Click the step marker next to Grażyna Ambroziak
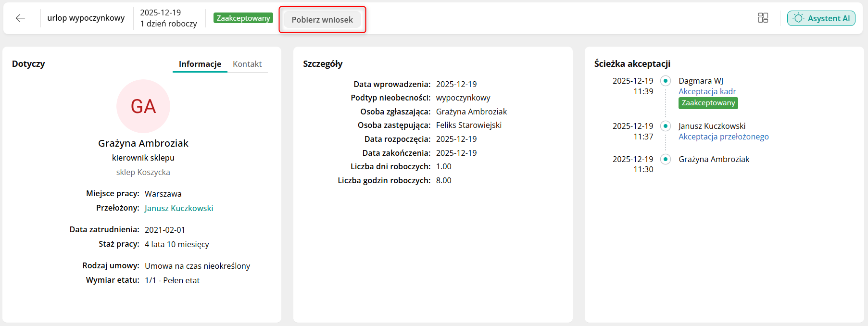The height and width of the screenshot is (326, 868). pos(666,159)
